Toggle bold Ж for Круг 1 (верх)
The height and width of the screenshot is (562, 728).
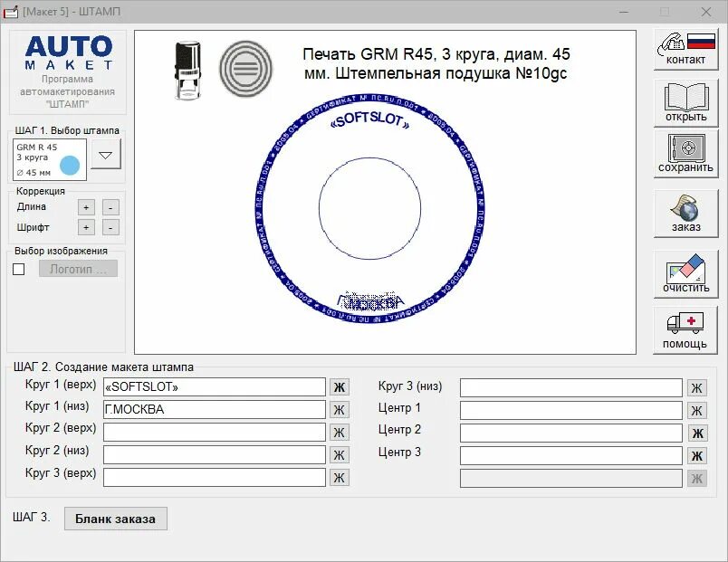[x=340, y=387]
